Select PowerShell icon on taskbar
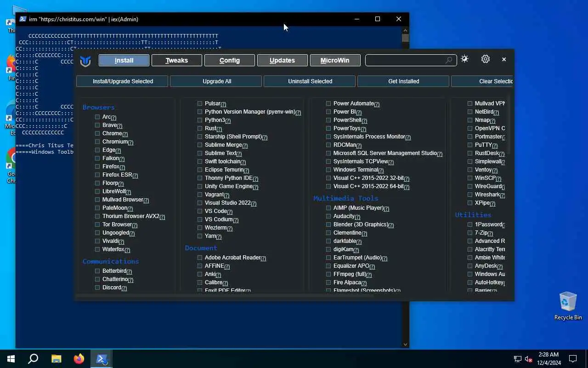The image size is (588, 368). [102, 359]
